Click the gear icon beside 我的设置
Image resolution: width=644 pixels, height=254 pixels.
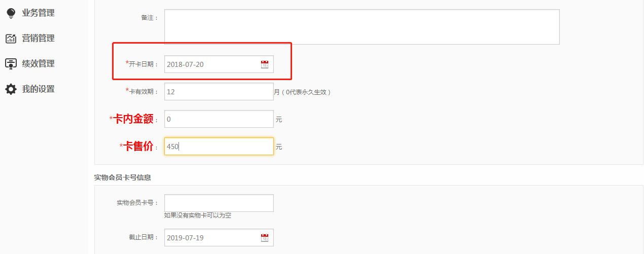[11, 89]
